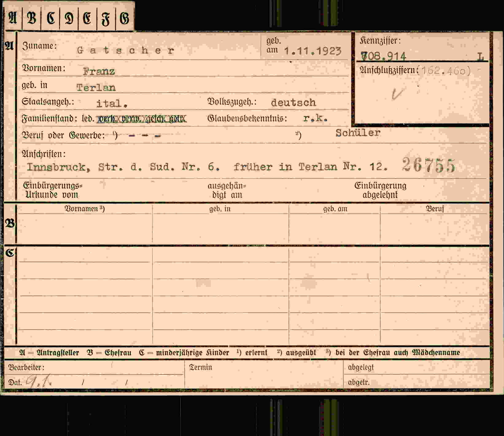Click the 'Einbürgerung abgelehnt' label
The height and width of the screenshot is (436, 504).
(380, 190)
